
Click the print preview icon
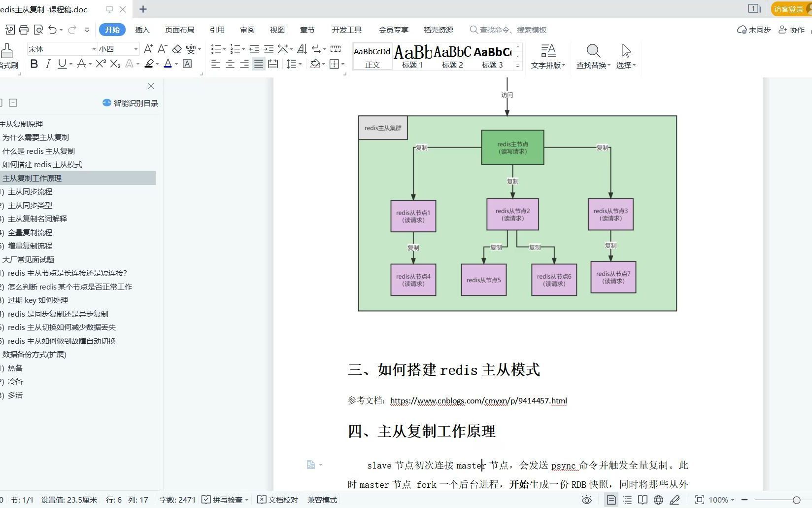pyautogui.click(x=38, y=30)
